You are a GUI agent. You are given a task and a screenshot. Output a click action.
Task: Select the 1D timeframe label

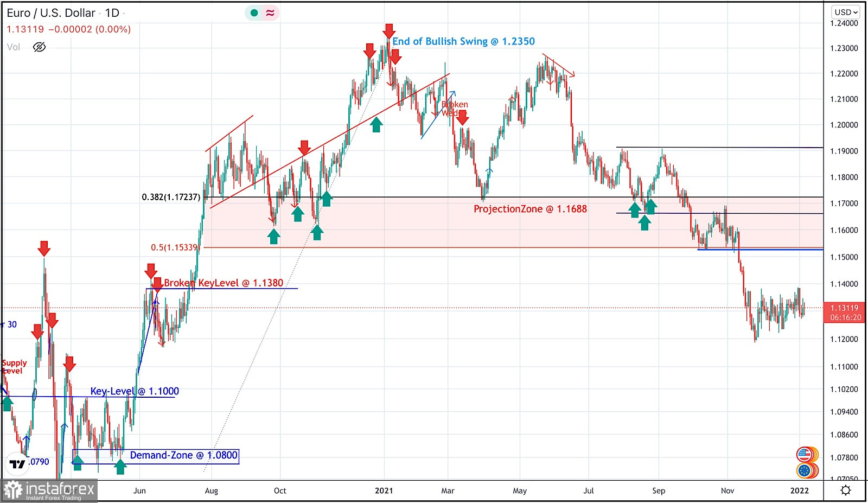112,13
